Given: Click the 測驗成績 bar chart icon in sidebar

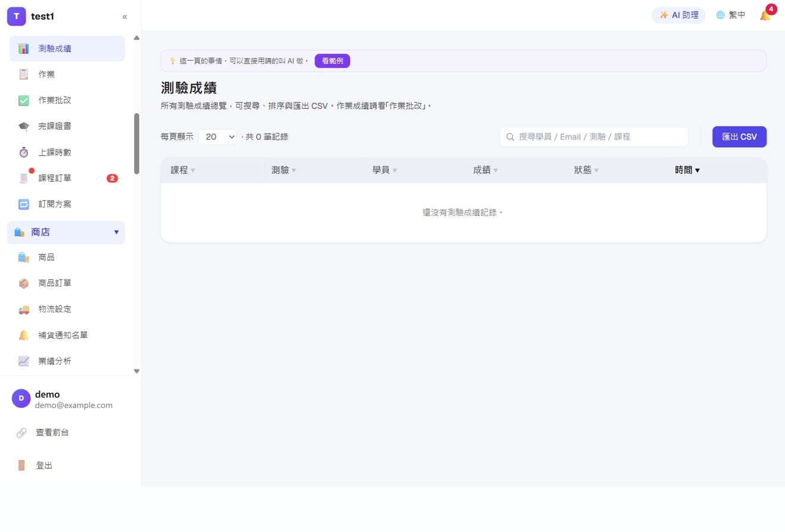Looking at the screenshot, I should [24, 49].
